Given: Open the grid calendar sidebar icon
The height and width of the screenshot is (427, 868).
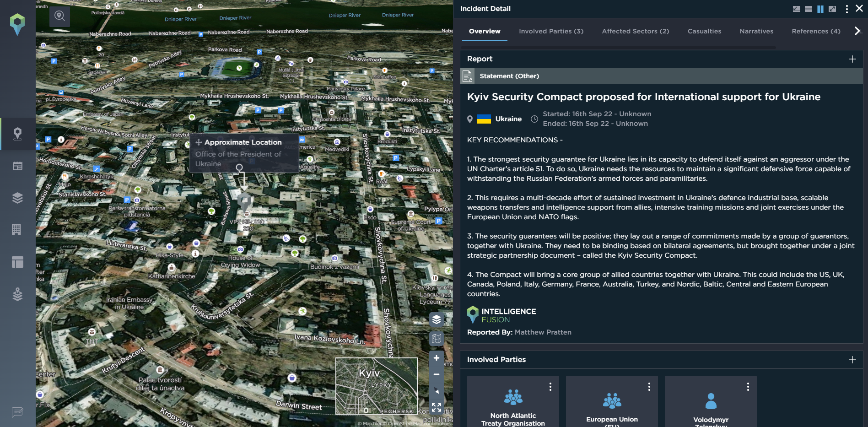Looking at the screenshot, I should point(16,230).
